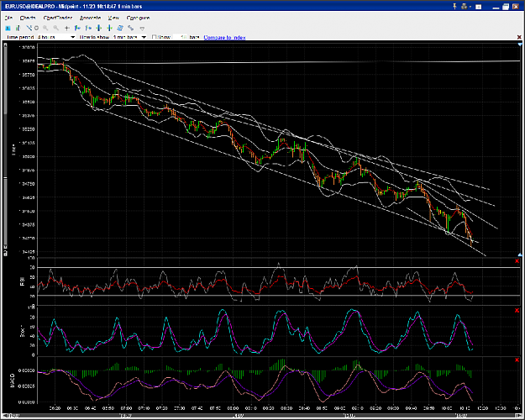Open the ChartTrader menu
Screen dimensions: 525x420
pos(58,18)
